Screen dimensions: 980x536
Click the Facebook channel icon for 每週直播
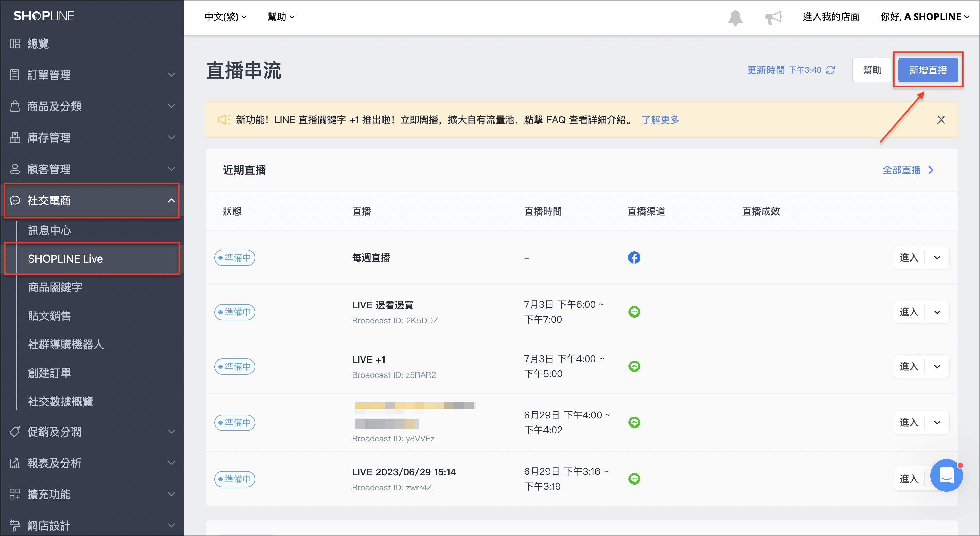tap(634, 258)
